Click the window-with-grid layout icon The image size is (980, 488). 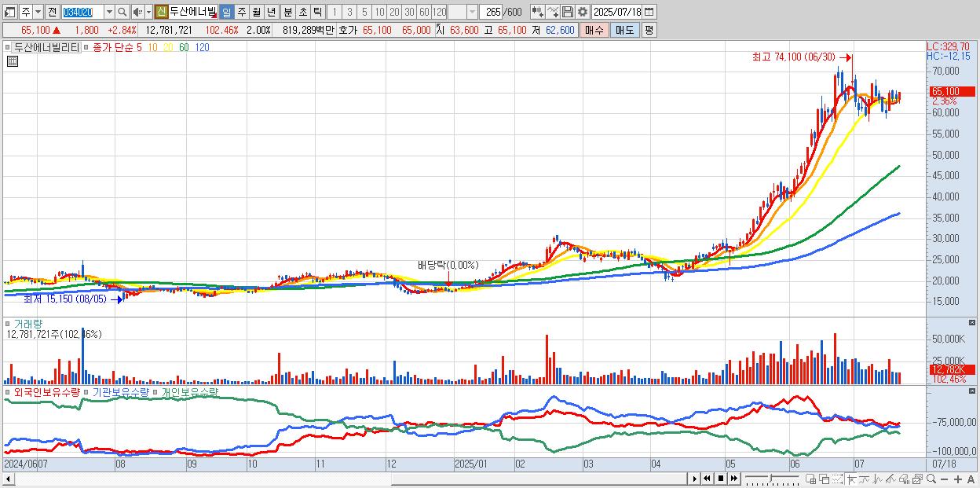(x=810, y=479)
